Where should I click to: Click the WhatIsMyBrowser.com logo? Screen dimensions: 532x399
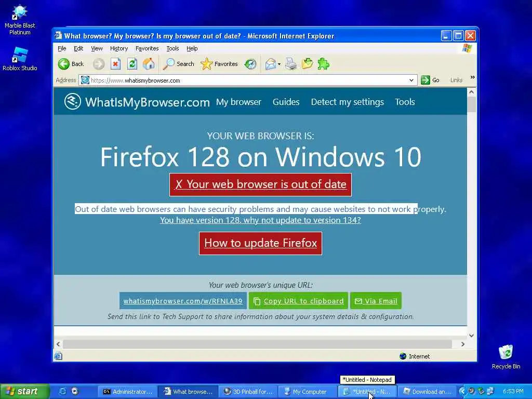pyautogui.click(x=137, y=102)
